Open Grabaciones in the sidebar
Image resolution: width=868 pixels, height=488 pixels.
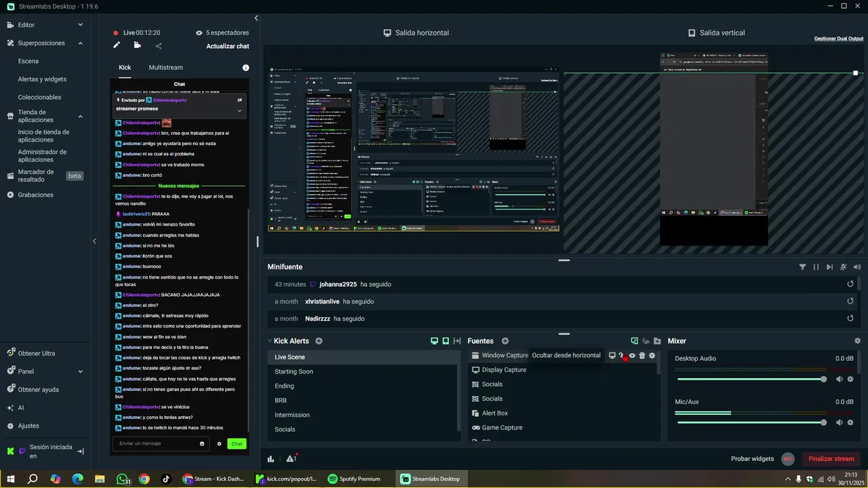(35, 195)
